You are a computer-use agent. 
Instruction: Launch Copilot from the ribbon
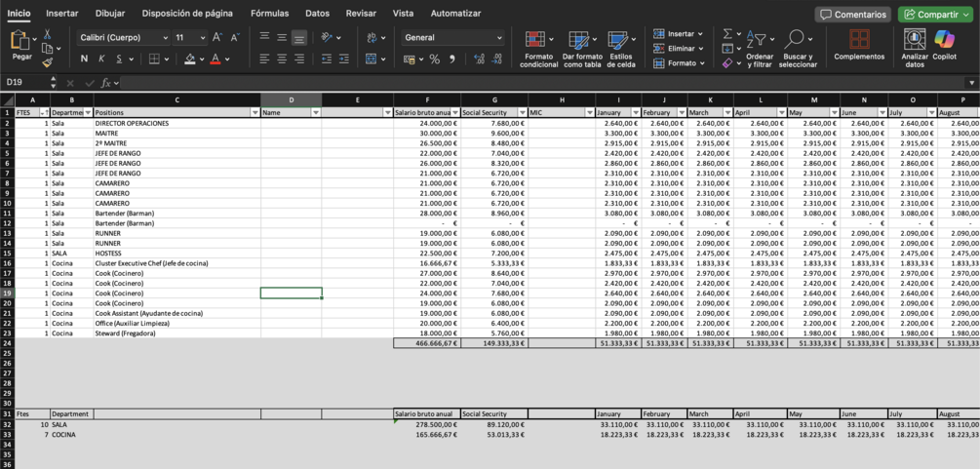(x=944, y=45)
